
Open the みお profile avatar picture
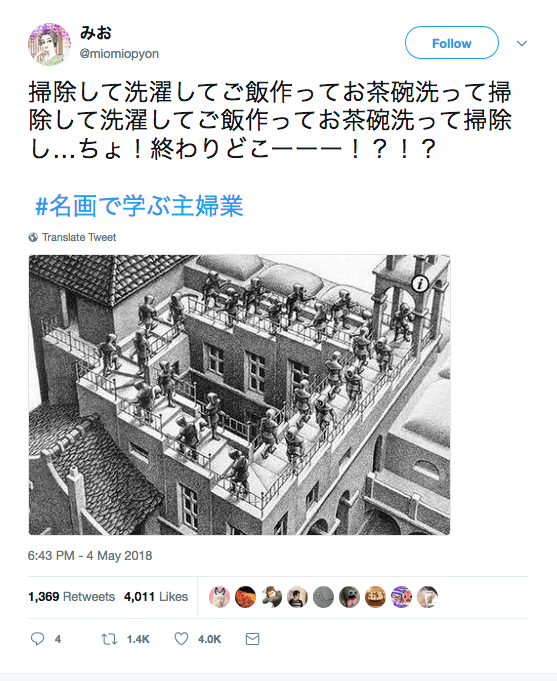49,44
